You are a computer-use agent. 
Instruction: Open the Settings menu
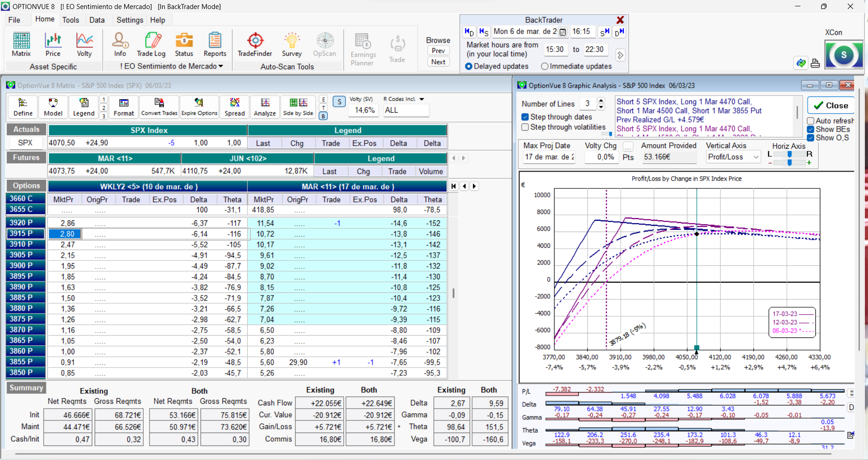click(130, 20)
